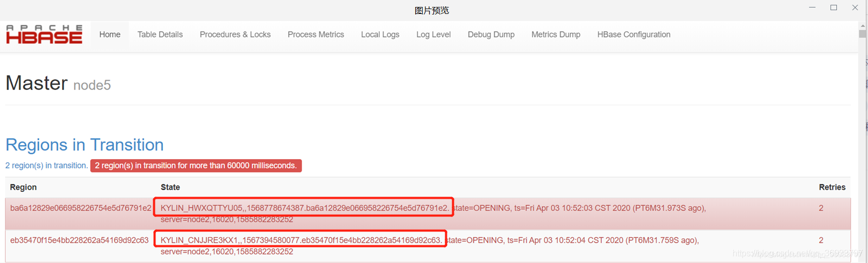View Process Metrics page
The height and width of the screenshot is (263, 868).
[x=316, y=35]
